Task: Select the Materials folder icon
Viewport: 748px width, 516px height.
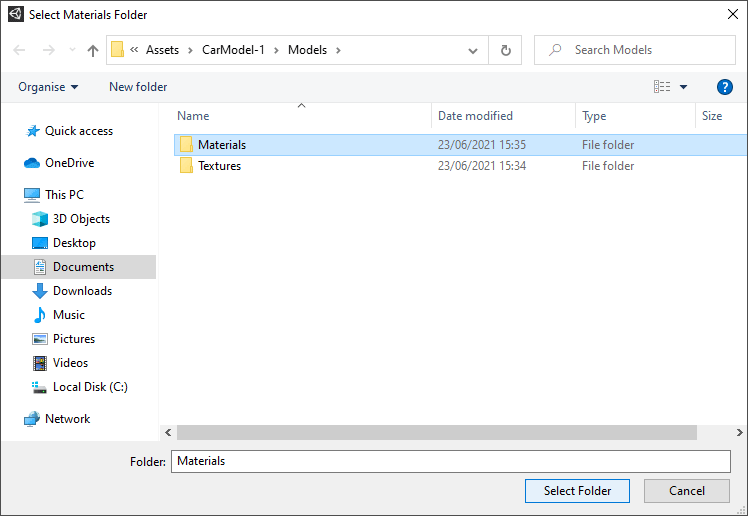Action: [186, 145]
